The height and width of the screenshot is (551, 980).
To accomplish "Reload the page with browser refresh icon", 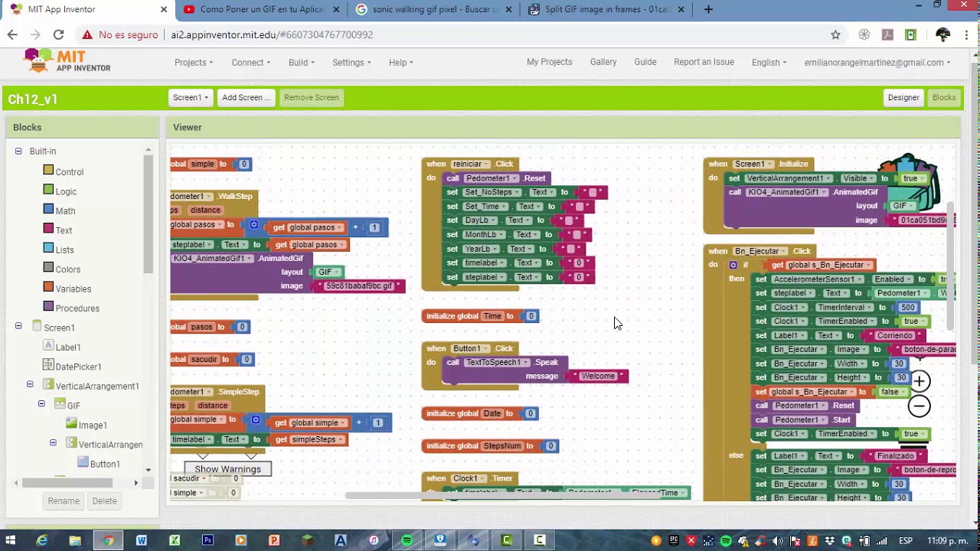I will [58, 34].
